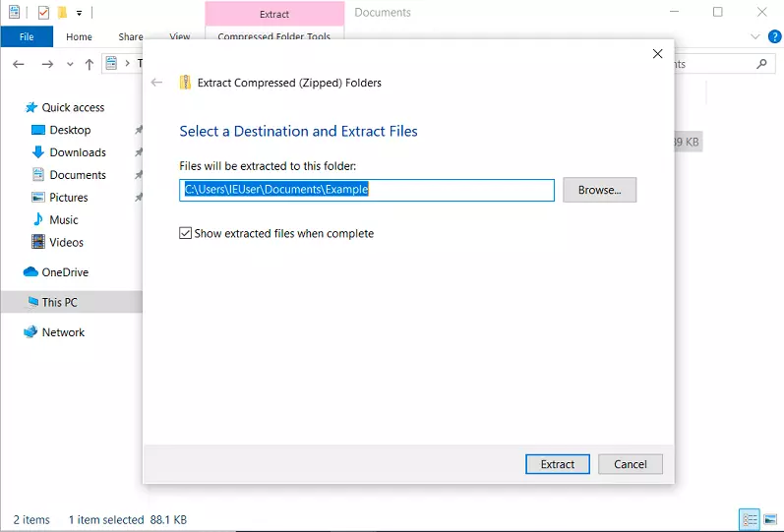This screenshot has width=784, height=532.
Task: Click the 'Select a Destination and Extract Files' heading
Action: [x=298, y=131]
